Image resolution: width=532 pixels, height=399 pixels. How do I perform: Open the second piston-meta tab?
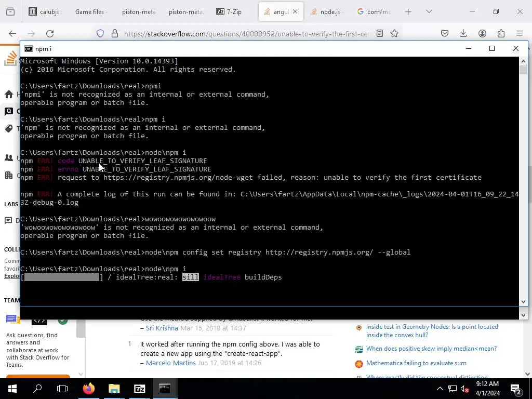185,11
